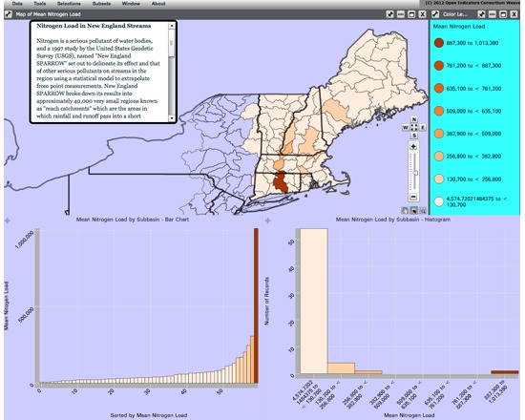Select the lowest legend bin 4,574.72
The height and width of the screenshot is (420, 525).
tap(471, 201)
